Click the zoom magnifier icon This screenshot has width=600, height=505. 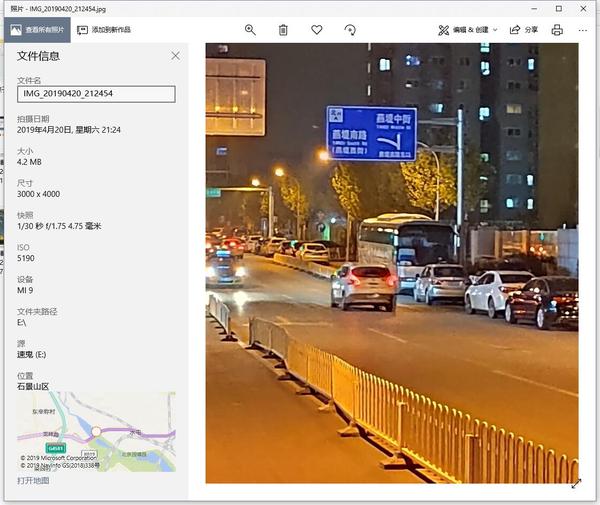click(250, 30)
